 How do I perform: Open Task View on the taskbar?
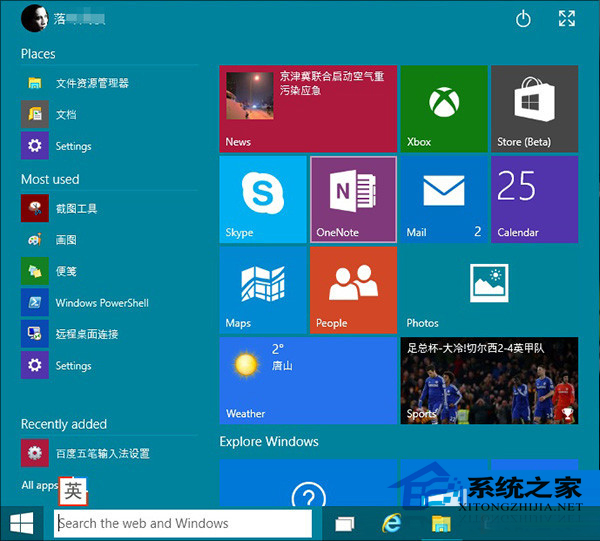(x=345, y=524)
